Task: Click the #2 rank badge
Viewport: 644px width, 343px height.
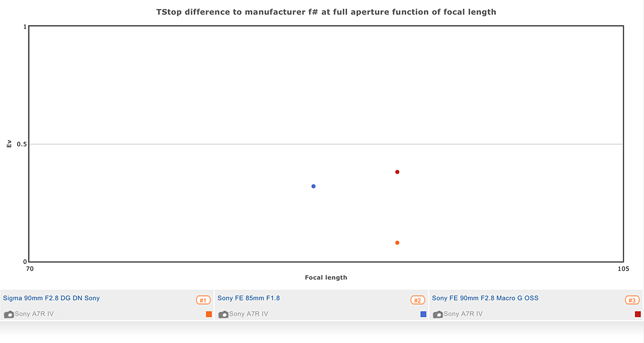Action: [418, 300]
